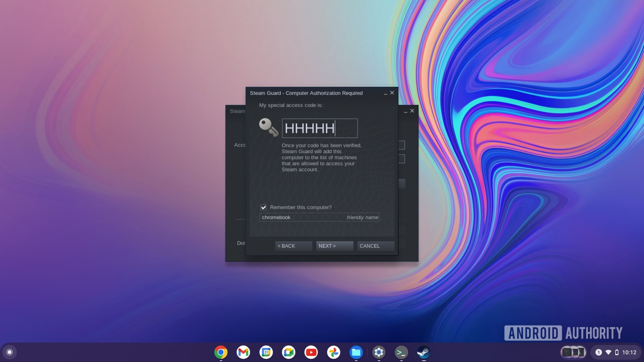Viewport: 644px width, 362px height.
Task: Open the notification count badge
Action: pyautogui.click(x=598, y=352)
